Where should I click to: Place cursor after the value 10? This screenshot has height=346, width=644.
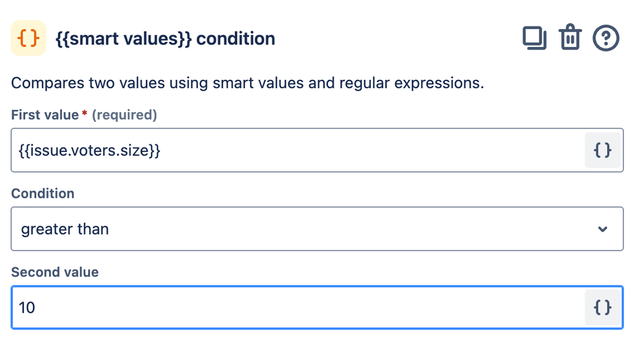36,307
